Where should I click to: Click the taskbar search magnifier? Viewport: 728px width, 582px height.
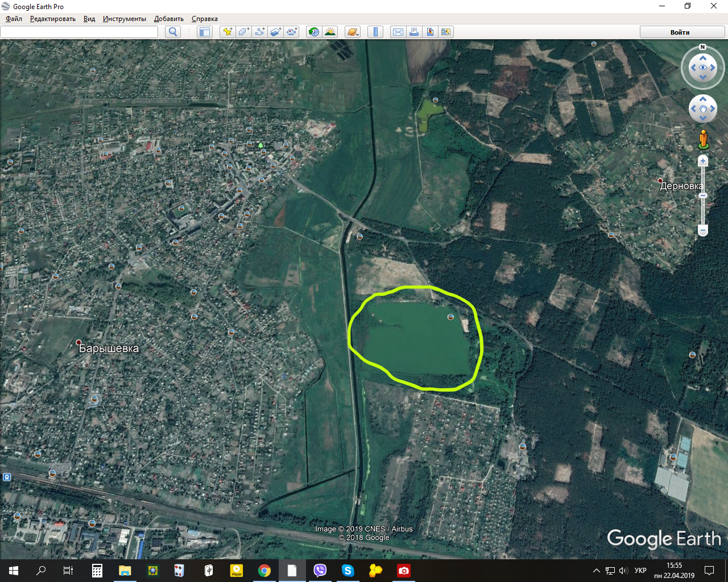pyautogui.click(x=41, y=571)
